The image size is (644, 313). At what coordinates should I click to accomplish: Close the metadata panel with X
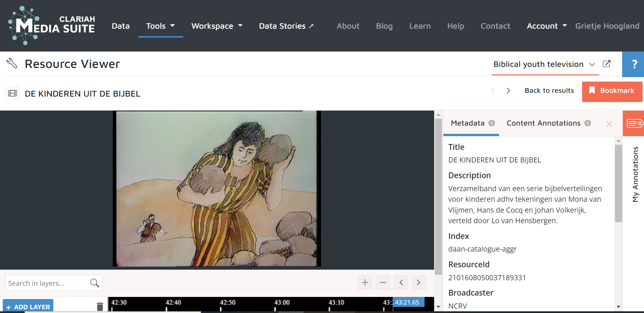(609, 124)
